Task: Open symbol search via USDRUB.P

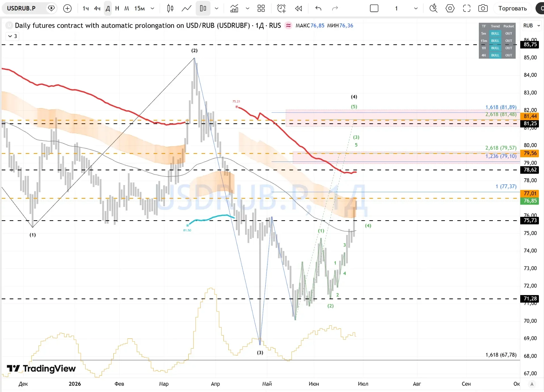Action: coord(21,8)
